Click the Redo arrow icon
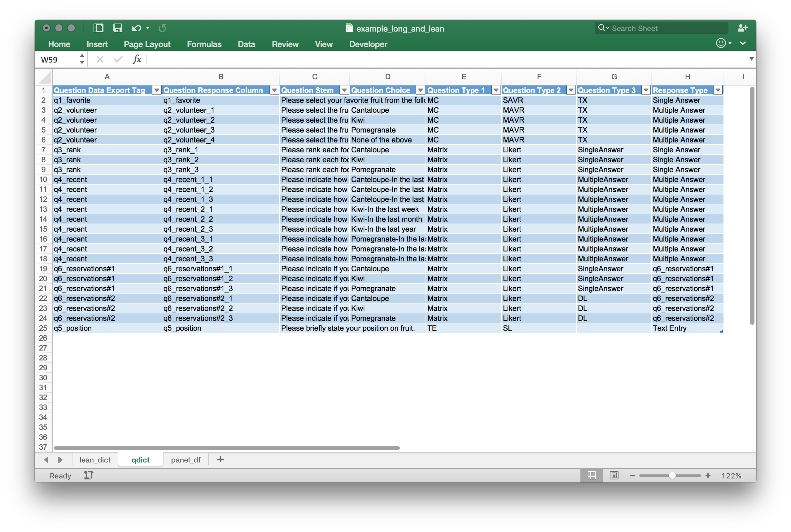The height and width of the screenshot is (532, 791). [162, 28]
